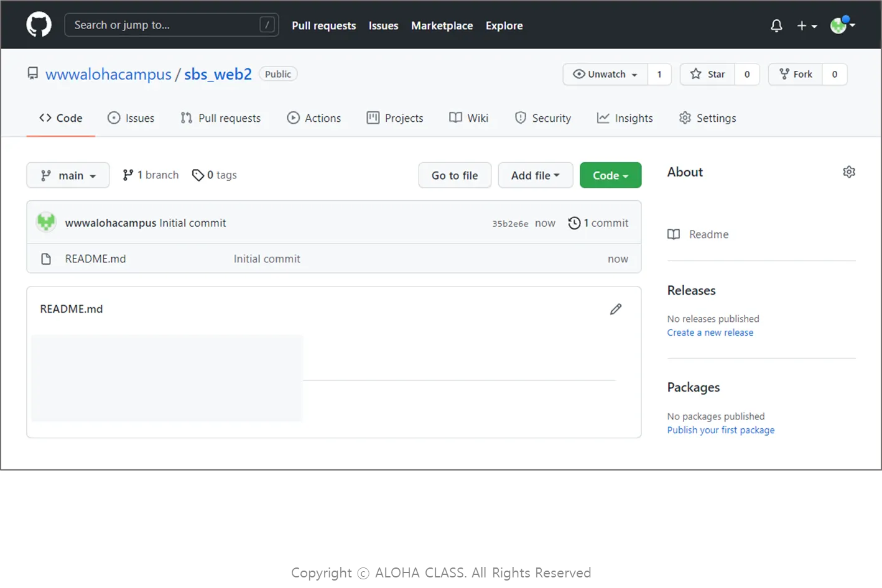
Task: Edit README with the pencil icon
Action: click(x=616, y=309)
